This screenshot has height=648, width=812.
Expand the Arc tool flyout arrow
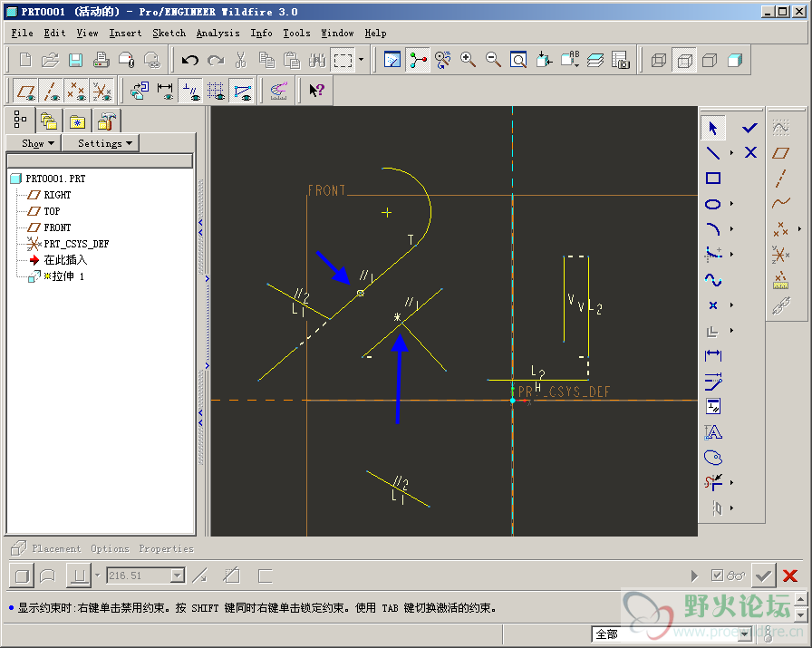pos(731,229)
